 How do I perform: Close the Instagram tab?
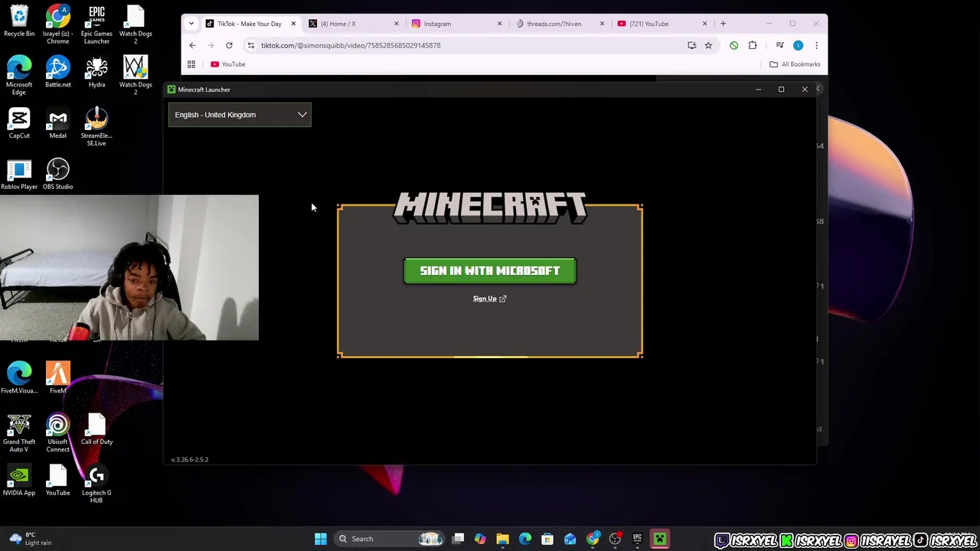pyautogui.click(x=499, y=24)
